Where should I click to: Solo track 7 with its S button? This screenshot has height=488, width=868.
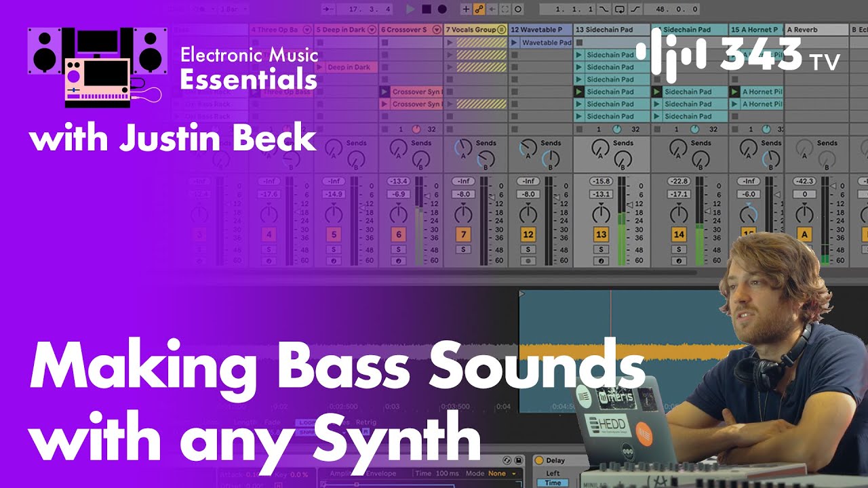pyautogui.click(x=463, y=249)
